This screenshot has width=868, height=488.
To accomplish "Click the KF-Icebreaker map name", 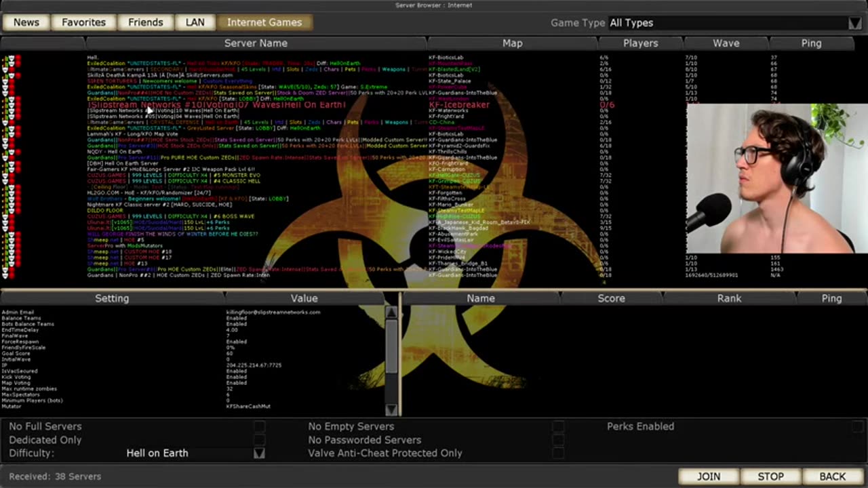I will 459,105.
